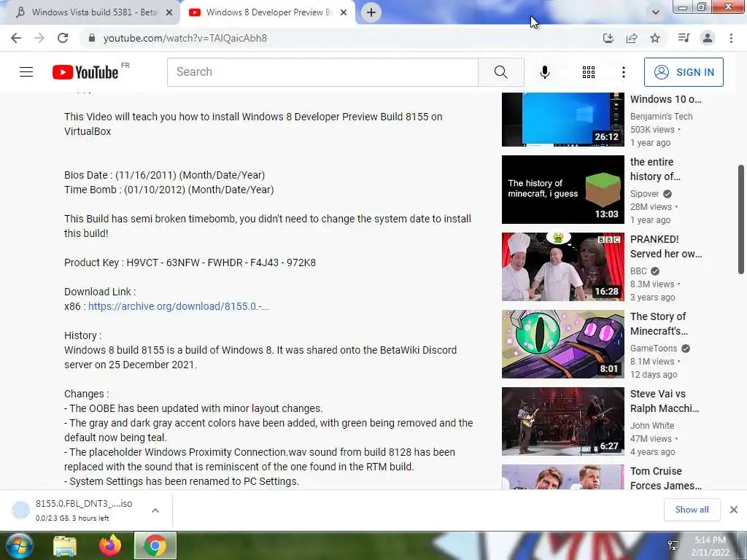Click the title 'PRANKED! Served her ow...'
The width and height of the screenshot is (747, 560).
[666, 246]
